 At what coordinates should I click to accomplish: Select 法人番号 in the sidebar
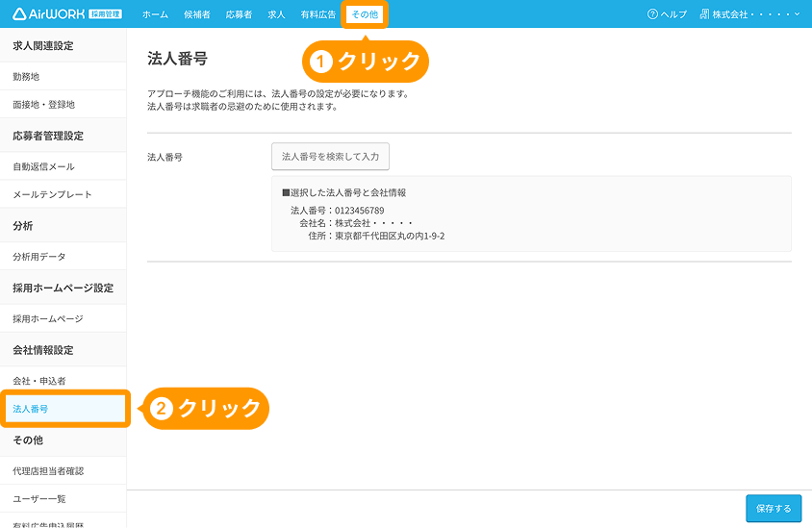pos(65,409)
